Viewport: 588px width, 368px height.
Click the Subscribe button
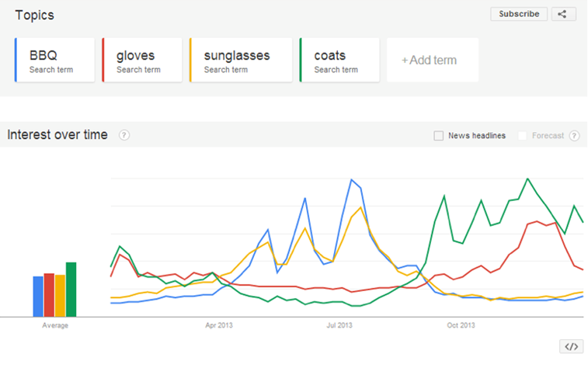click(519, 14)
